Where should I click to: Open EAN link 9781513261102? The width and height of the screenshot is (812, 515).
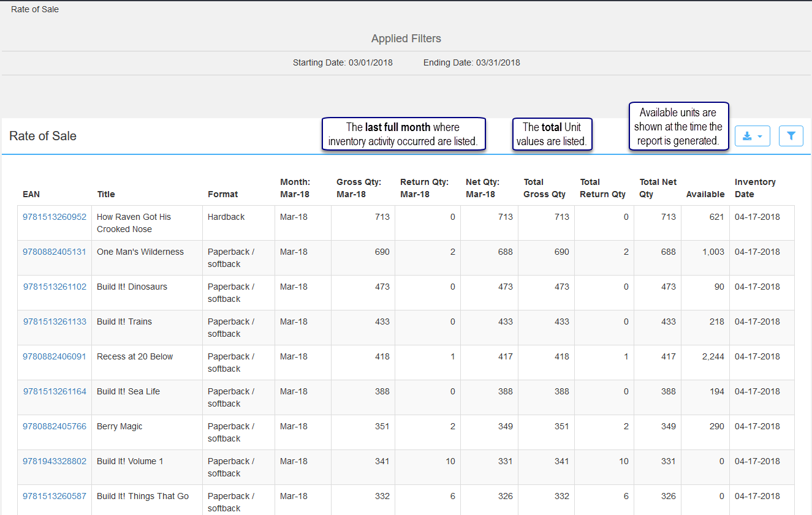point(55,287)
